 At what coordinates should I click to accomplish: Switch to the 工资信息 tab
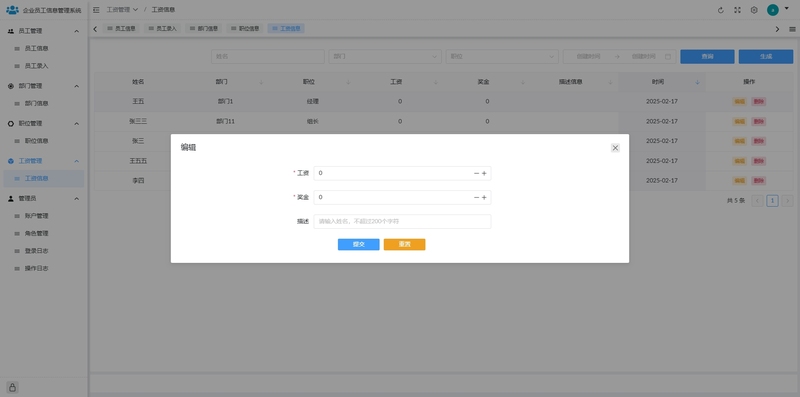286,29
